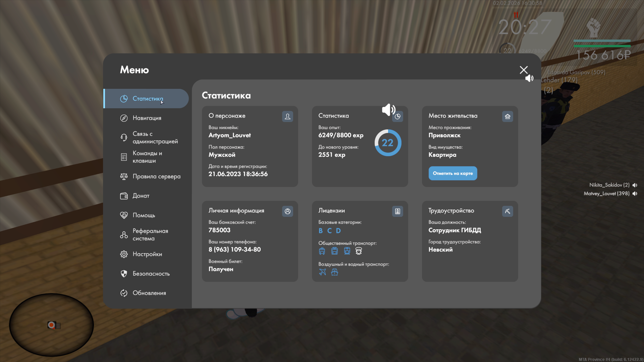Viewport: 644px width, 362px height.
Task: Click the airplane license icon
Action: (x=322, y=272)
